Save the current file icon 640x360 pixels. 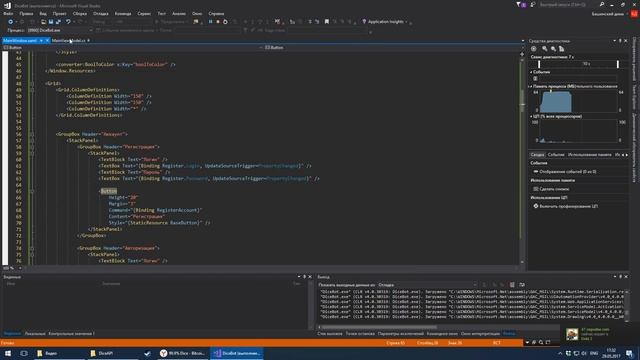click(x=51, y=22)
